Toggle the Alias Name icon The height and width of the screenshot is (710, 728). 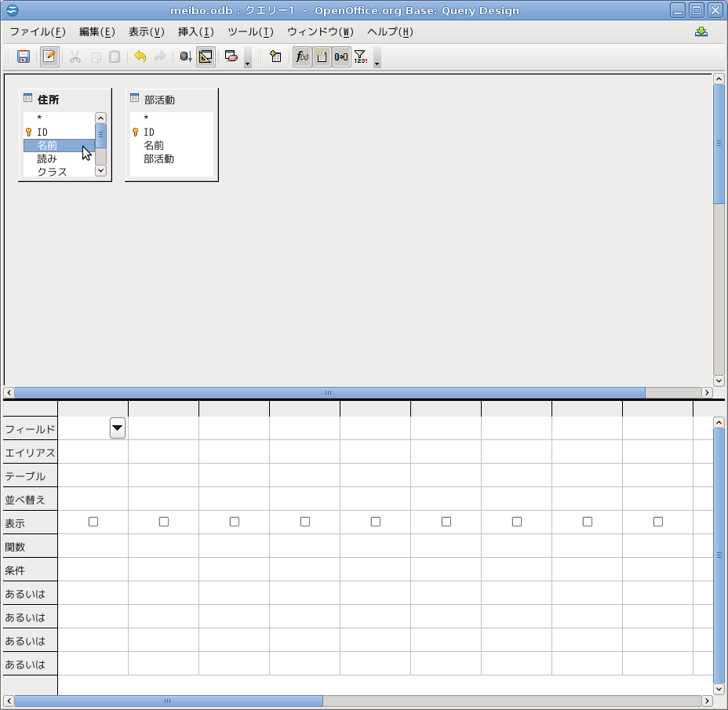[341, 56]
